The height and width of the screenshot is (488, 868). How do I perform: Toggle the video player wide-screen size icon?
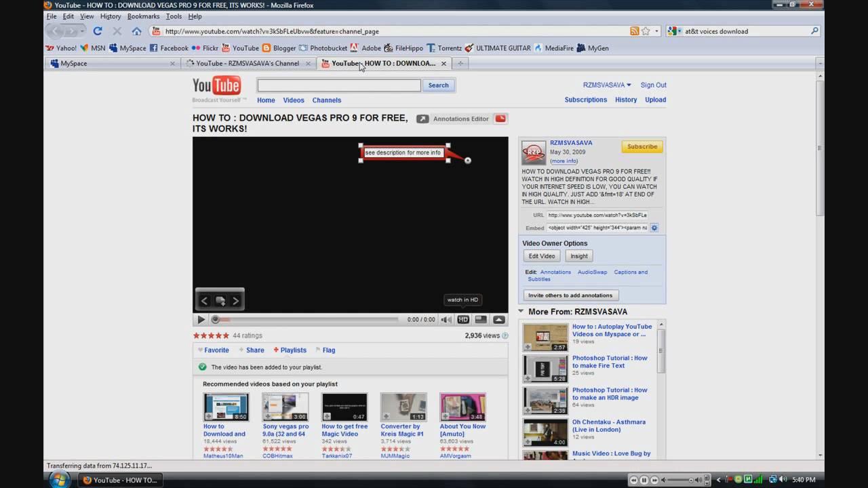coord(481,320)
